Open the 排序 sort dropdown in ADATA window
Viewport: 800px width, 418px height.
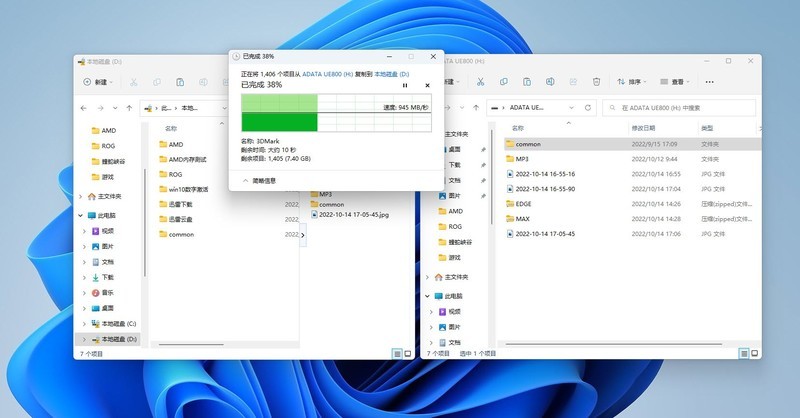click(x=632, y=82)
